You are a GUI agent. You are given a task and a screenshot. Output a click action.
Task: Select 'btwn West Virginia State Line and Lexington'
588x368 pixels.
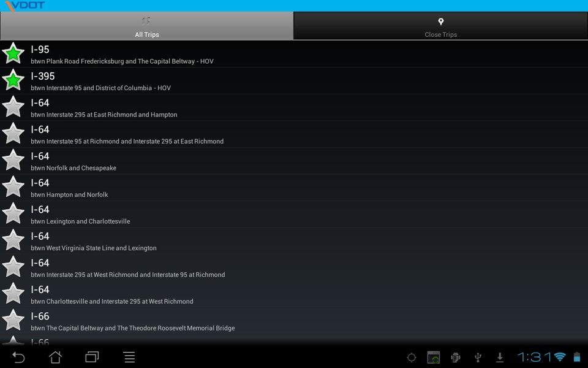pyautogui.click(x=294, y=240)
